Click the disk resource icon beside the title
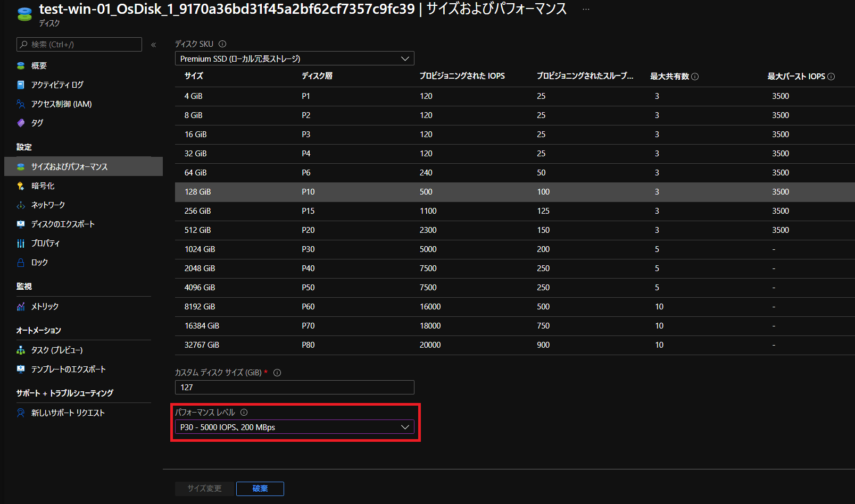Image resolution: width=855 pixels, height=504 pixels. pyautogui.click(x=24, y=14)
